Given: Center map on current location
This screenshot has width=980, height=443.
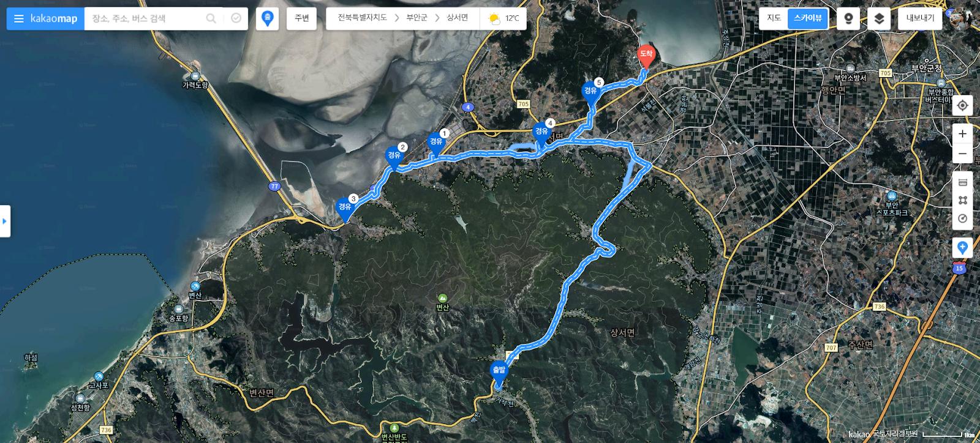Looking at the screenshot, I should (x=962, y=105).
